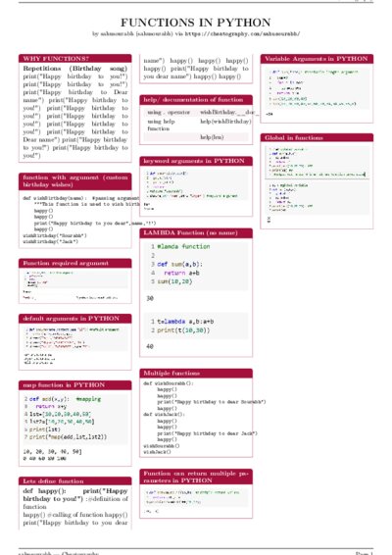Click 'Repetitions (Birthday song)' bold heading
The width and height of the screenshot is (392, 555).
coord(75,69)
